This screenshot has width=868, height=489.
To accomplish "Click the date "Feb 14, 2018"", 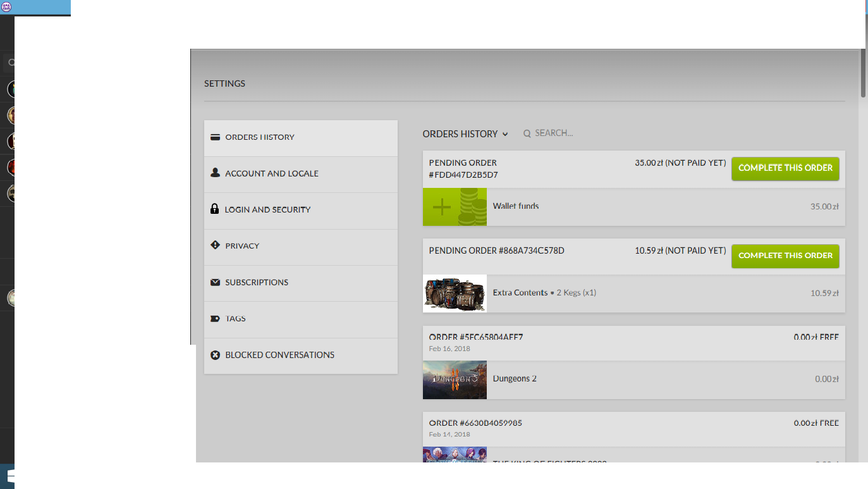I will point(449,435).
